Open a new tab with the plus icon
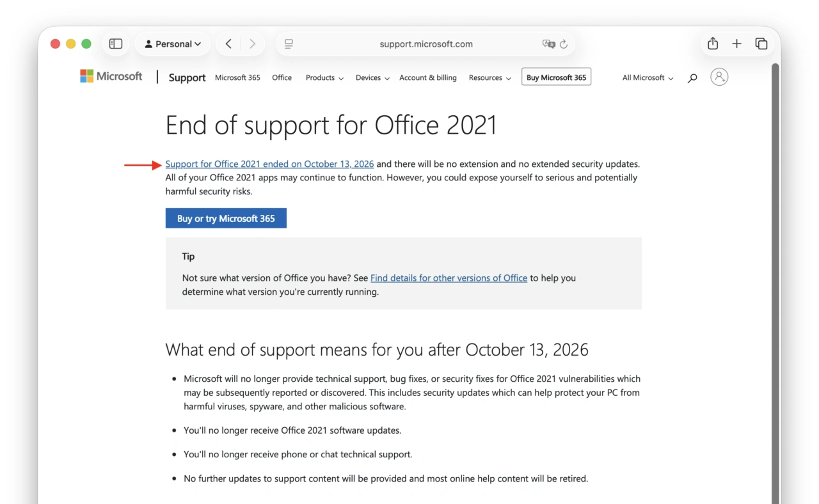Image resolution: width=819 pixels, height=504 pixels. (737, 43)
